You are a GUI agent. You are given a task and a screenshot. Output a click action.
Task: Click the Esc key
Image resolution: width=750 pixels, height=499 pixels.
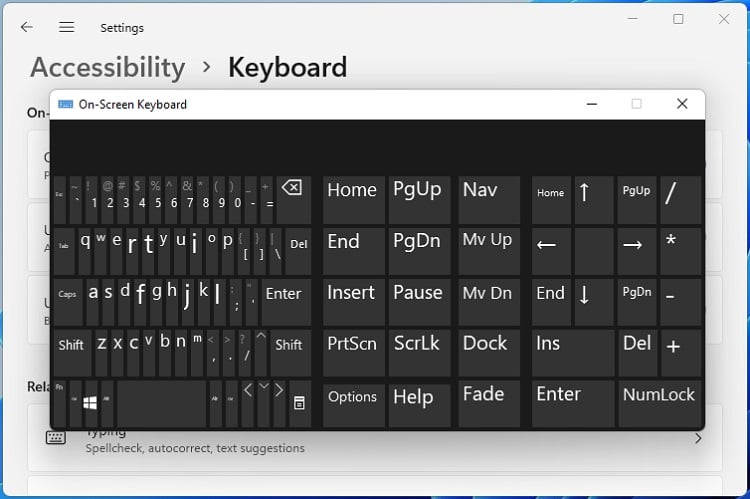click(x=60, y=200)
